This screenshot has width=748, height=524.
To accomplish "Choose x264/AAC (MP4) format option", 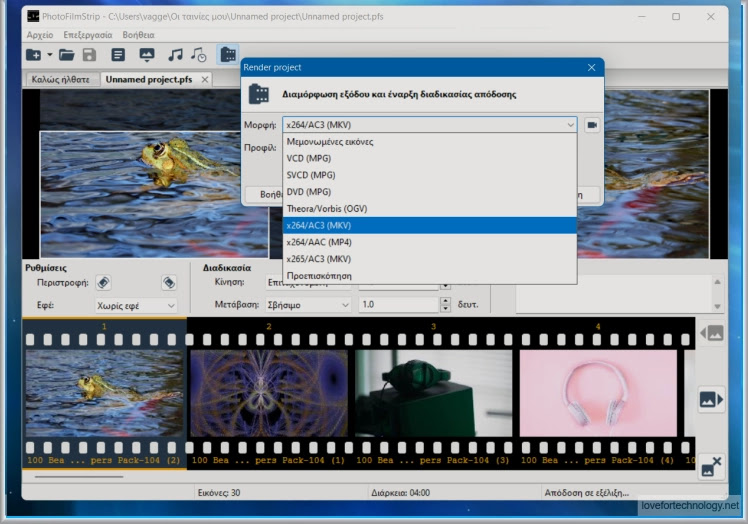I will pyautogui.click(x=429, y=242).
